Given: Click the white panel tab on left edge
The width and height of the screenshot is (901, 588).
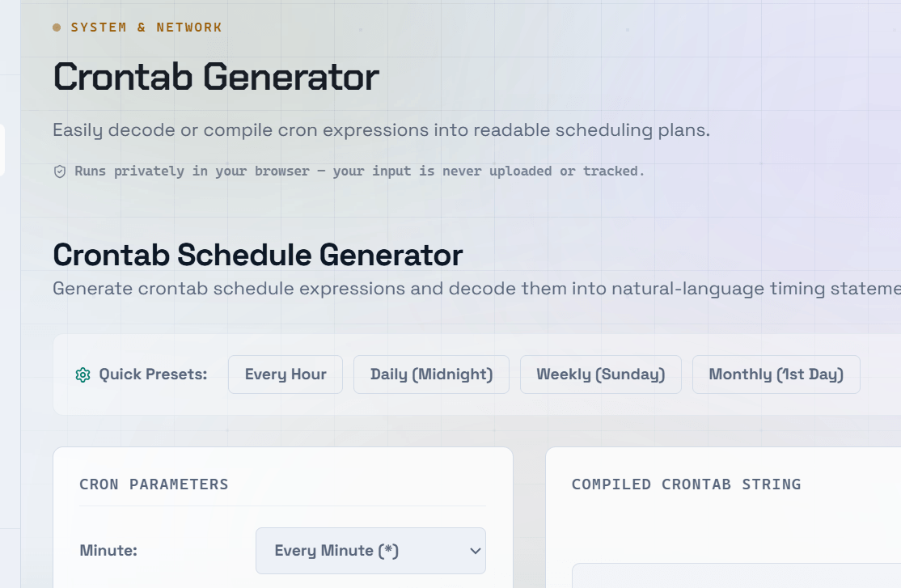Looking at the screenshot, I should 2,150.
